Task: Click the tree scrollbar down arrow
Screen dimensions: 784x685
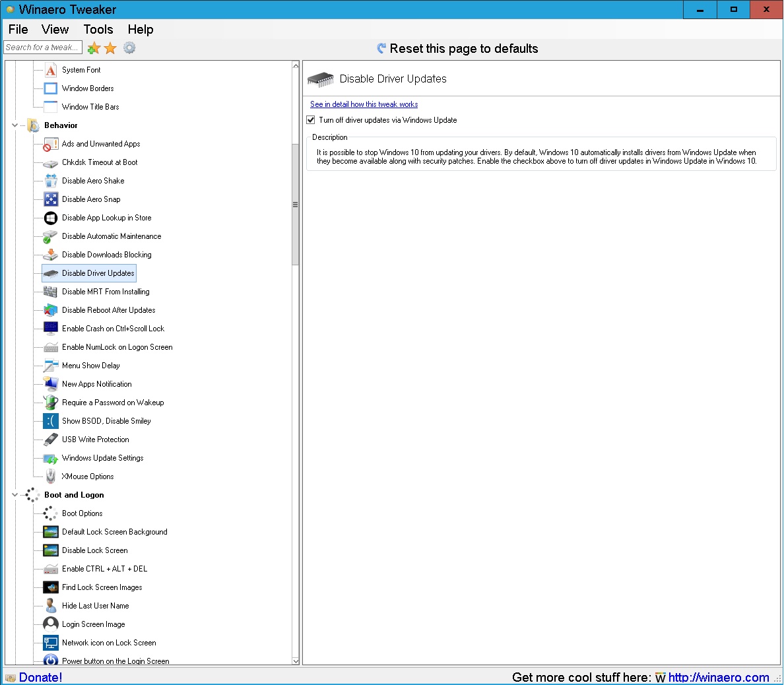Action: pos(296,661)
